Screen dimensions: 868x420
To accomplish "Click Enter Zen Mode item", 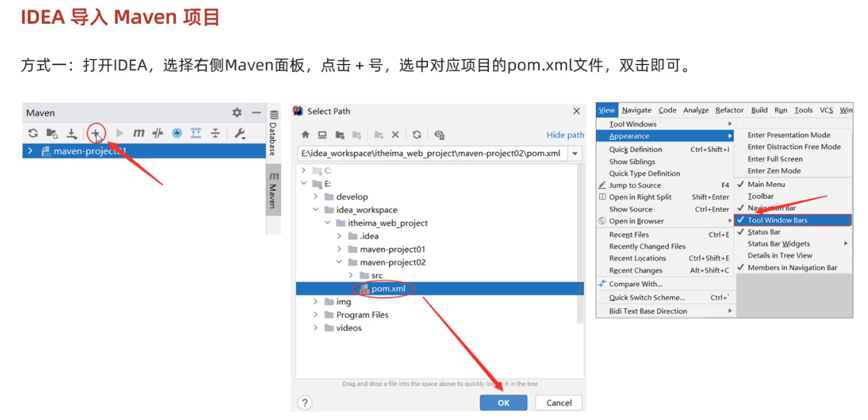I will pyautogui.click(x=793, y=171).
